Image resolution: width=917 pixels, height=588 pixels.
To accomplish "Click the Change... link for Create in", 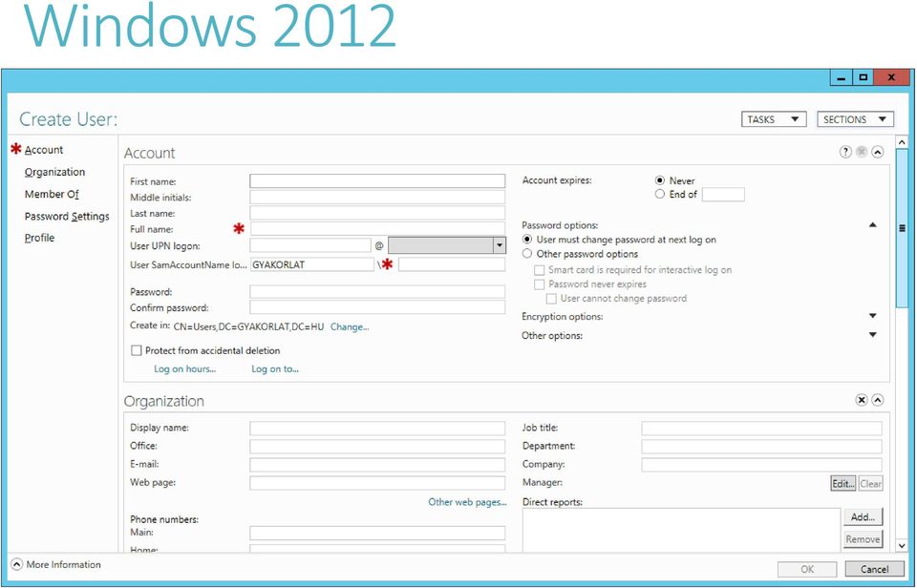I will pos(350,327).
